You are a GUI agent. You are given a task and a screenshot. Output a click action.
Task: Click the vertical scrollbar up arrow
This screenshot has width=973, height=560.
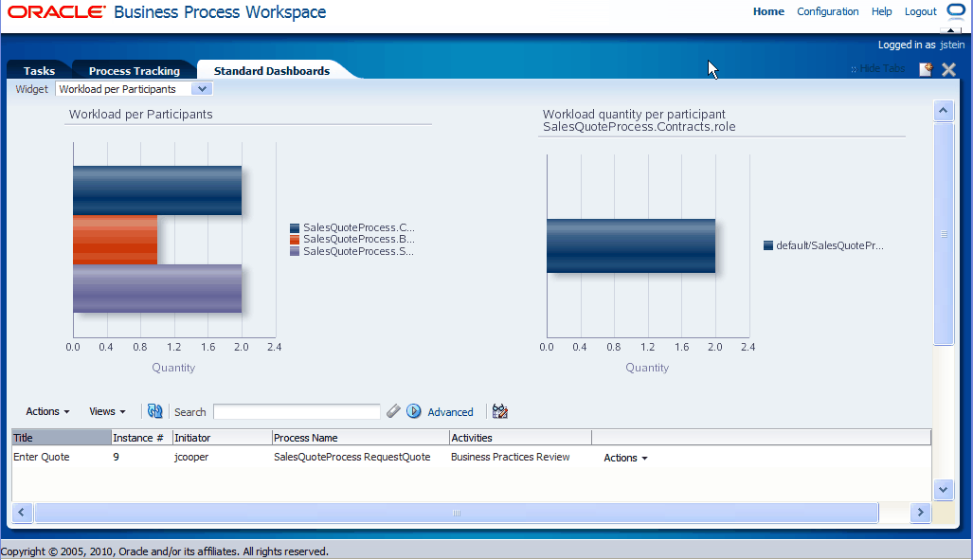944,111
